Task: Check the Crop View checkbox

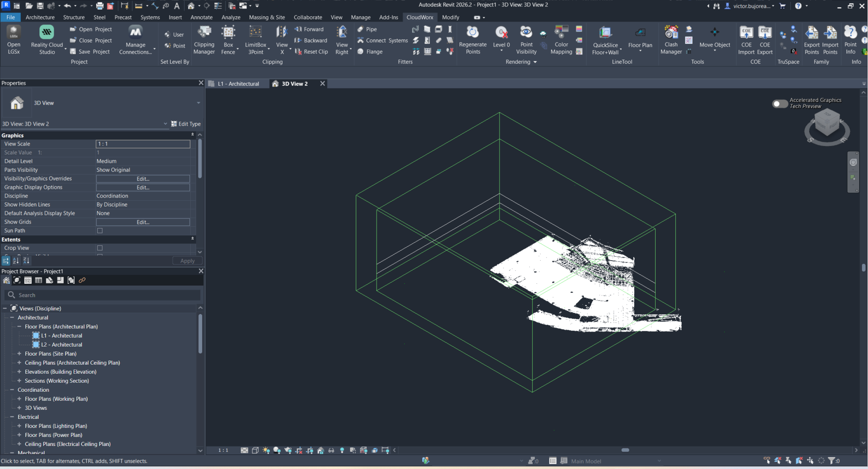Action: click(x=100, y=248)
